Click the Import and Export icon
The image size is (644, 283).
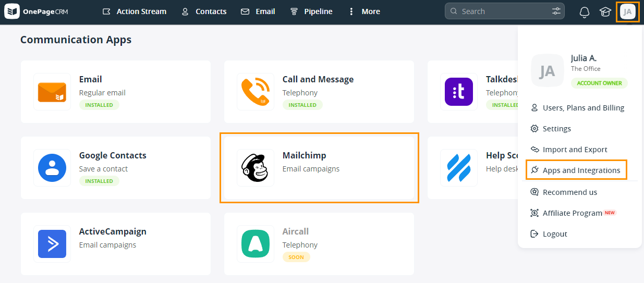click(534, 150)
